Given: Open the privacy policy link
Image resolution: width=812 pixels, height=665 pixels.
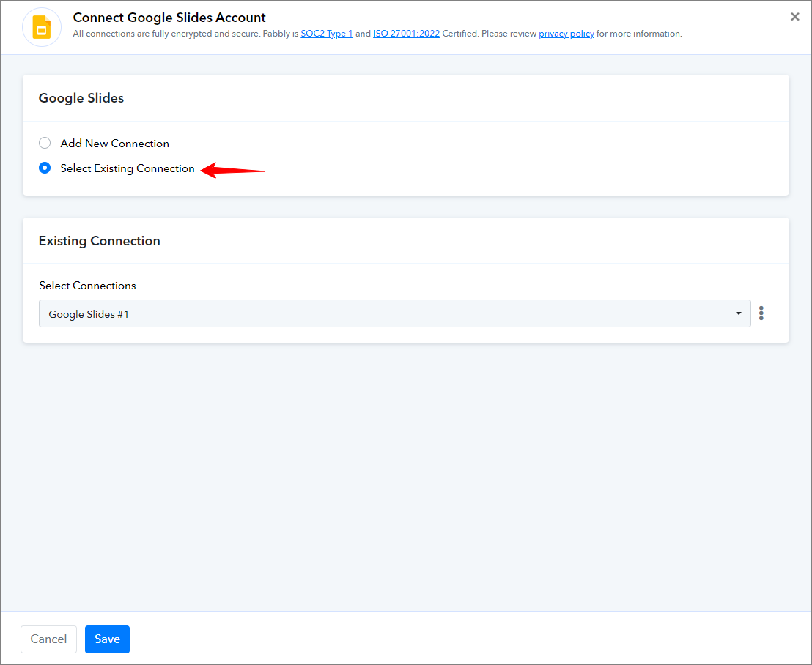Looking at the screenshot, I should click(566, 34).
